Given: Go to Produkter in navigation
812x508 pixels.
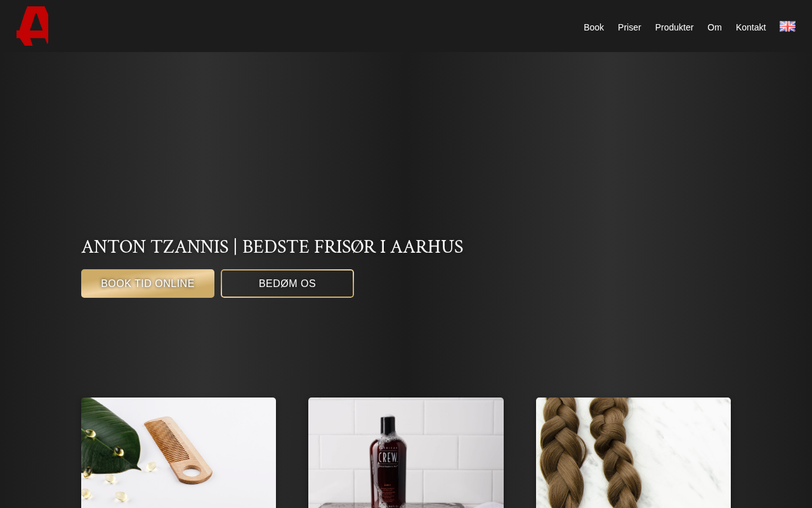Looking at the screenshot, I should pos(674,27).
